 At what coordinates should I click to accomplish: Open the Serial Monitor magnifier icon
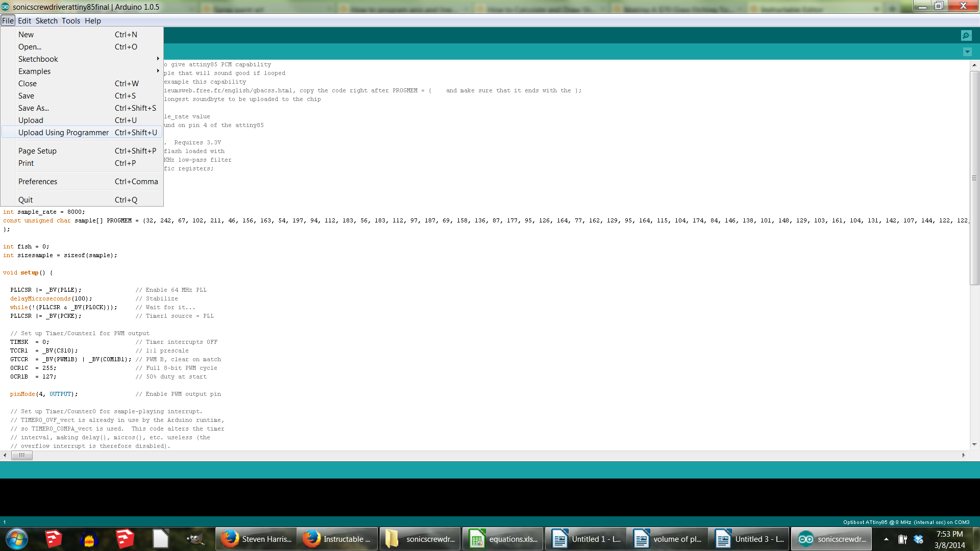[966, 35]
